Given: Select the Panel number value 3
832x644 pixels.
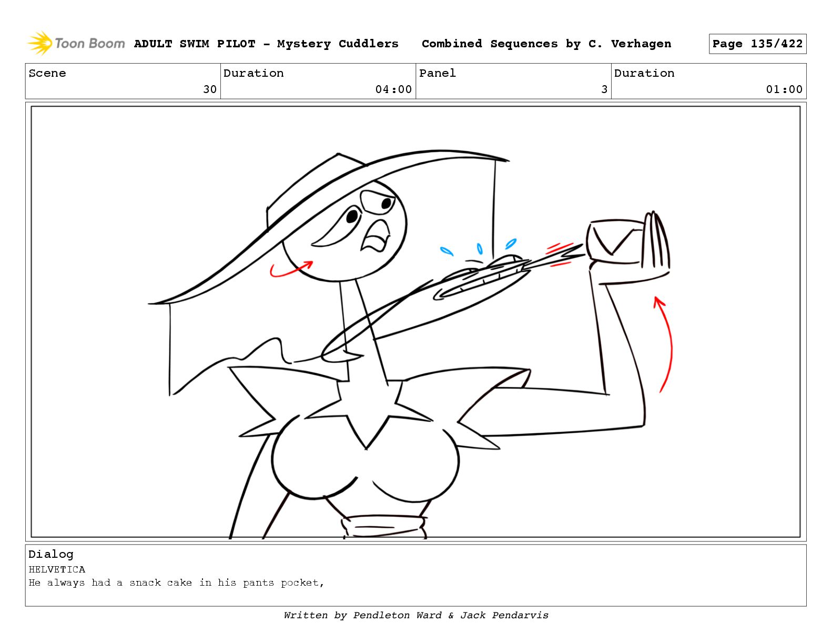Looking at the screenshot, I should [x=604, y=89].
